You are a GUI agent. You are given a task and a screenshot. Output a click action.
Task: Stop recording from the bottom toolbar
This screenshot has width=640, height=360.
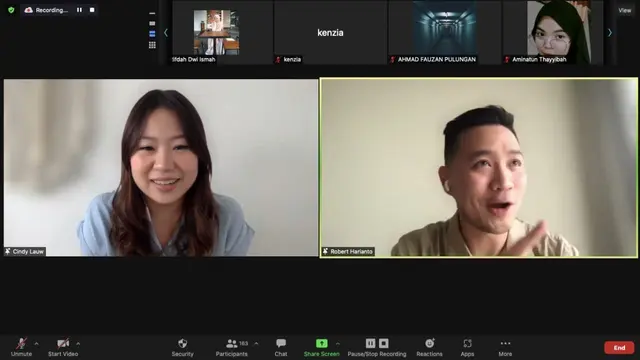(384, 343)
